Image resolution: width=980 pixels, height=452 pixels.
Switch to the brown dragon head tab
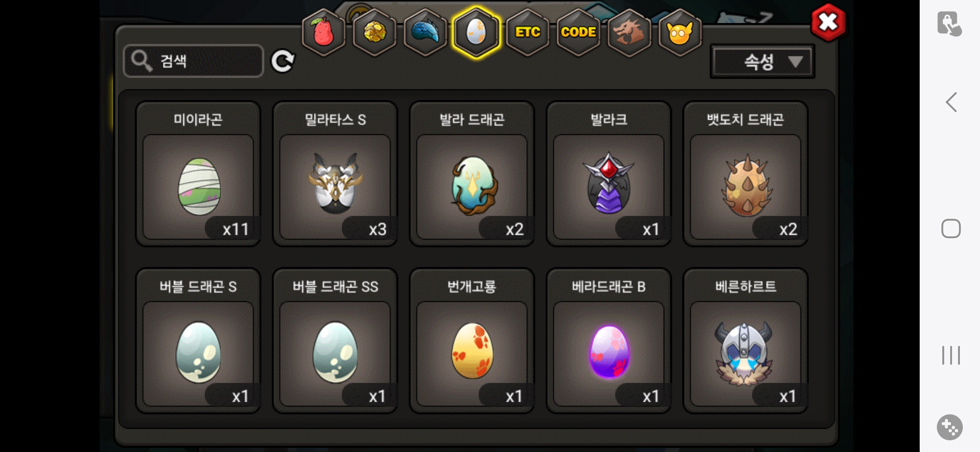629,32
